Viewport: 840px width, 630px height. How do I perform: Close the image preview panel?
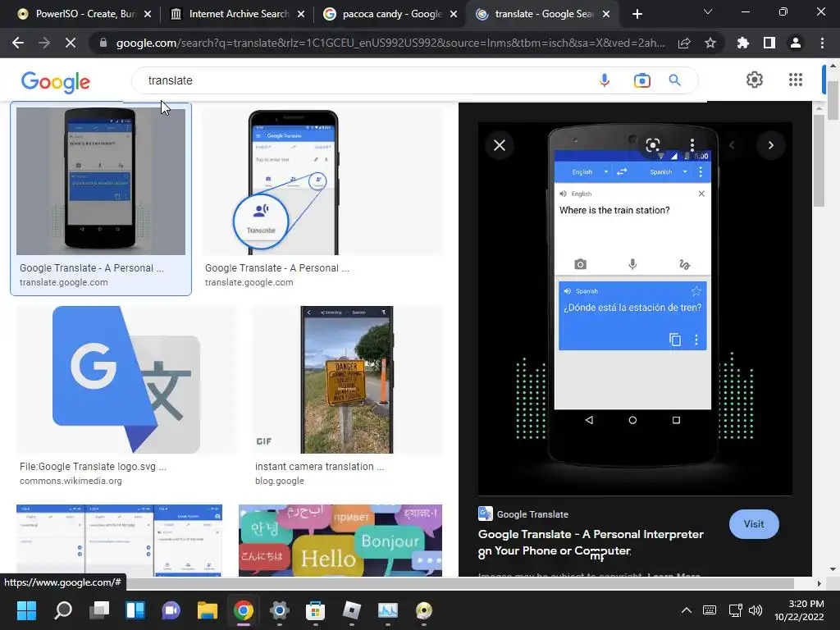[500, 145]
